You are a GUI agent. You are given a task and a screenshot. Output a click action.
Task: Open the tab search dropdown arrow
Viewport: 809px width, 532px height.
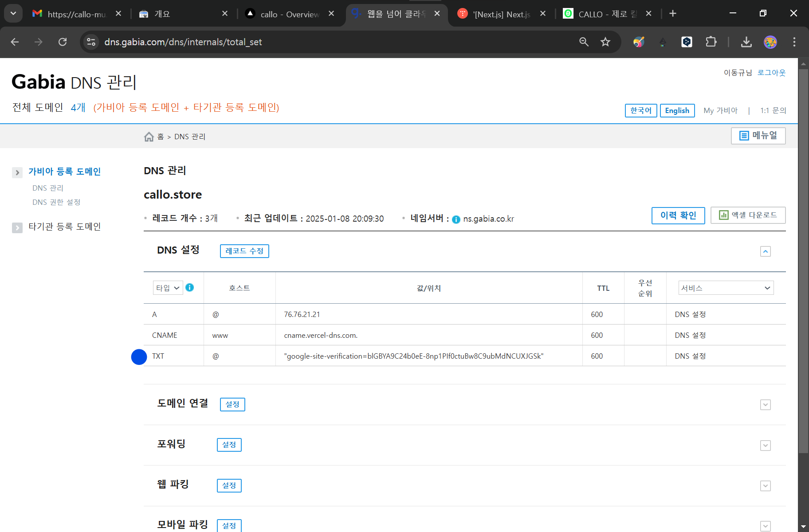pyautogui.click(x=13, y=14)
